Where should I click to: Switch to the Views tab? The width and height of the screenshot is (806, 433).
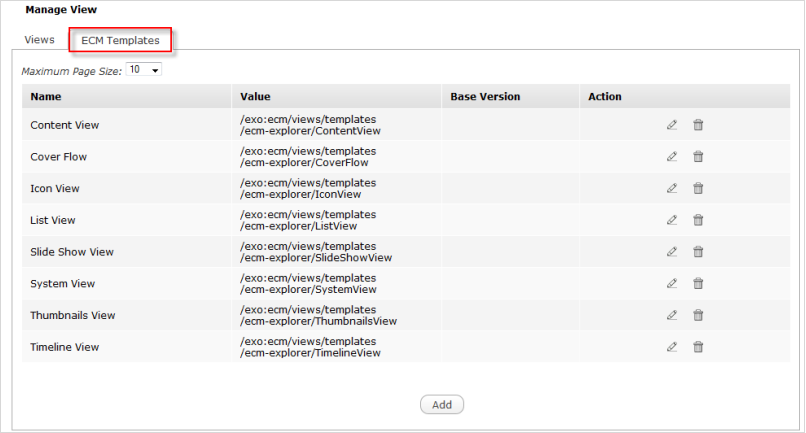[39, 40]
